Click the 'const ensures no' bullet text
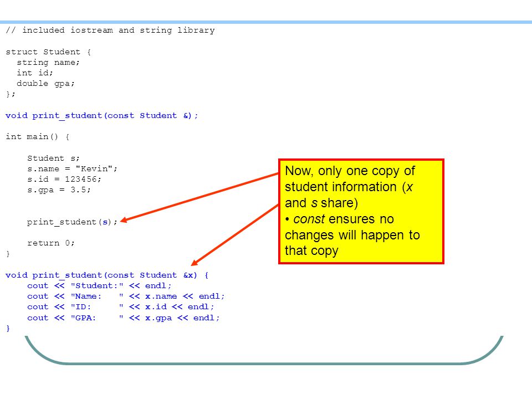Viewport: 532px width, 399px height. pyautogui.click(x=339, y=219)
